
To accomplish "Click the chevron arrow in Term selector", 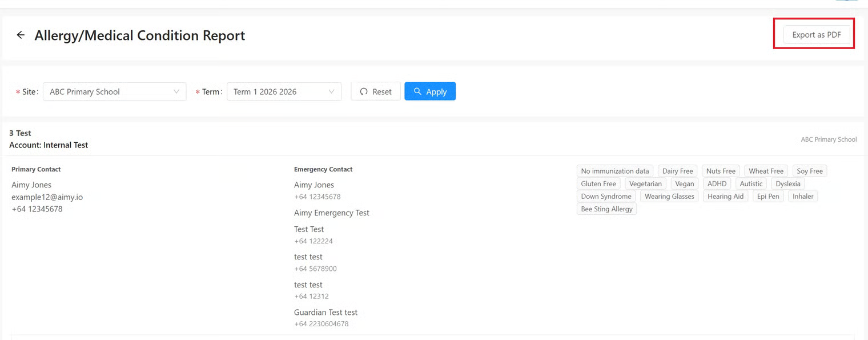I will (332, 91).
